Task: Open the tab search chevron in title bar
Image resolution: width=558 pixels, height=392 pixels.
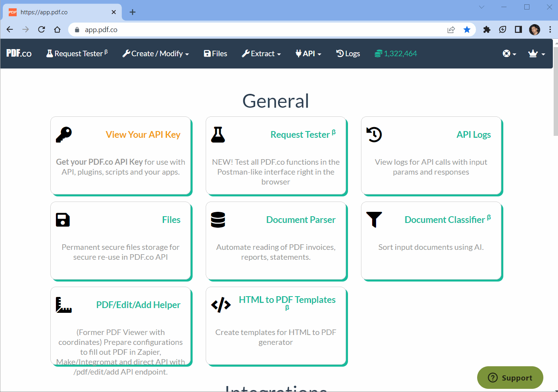Action: [x=482, y=7]
